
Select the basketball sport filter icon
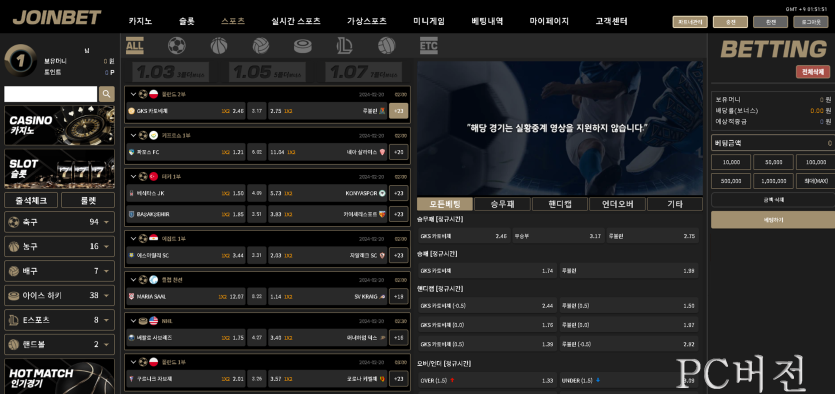point(219,46)
